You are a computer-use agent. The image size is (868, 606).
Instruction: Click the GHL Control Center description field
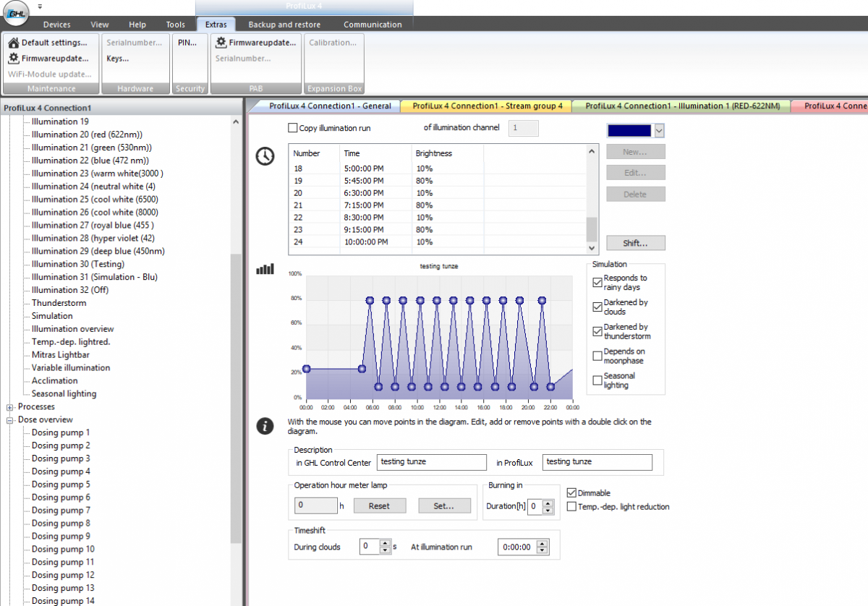pyautogui.click(x=432, y=462)
